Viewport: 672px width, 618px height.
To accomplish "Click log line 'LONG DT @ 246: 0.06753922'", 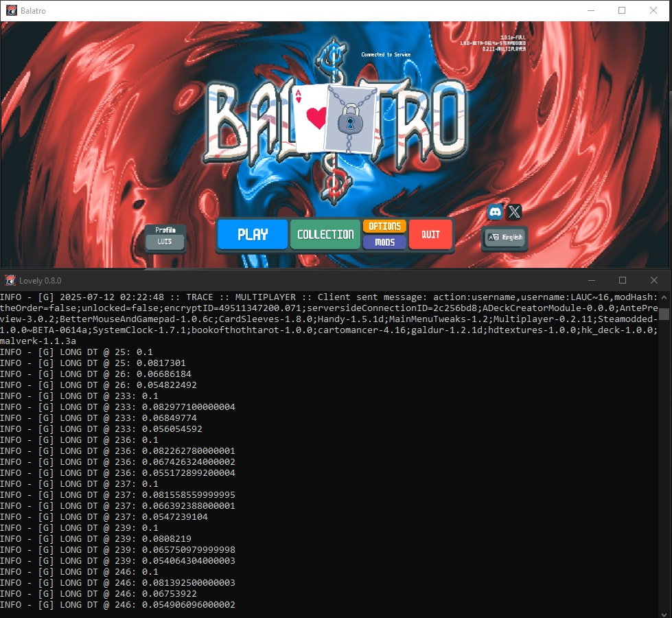I will pyautogui.click(x=99, y=593).
